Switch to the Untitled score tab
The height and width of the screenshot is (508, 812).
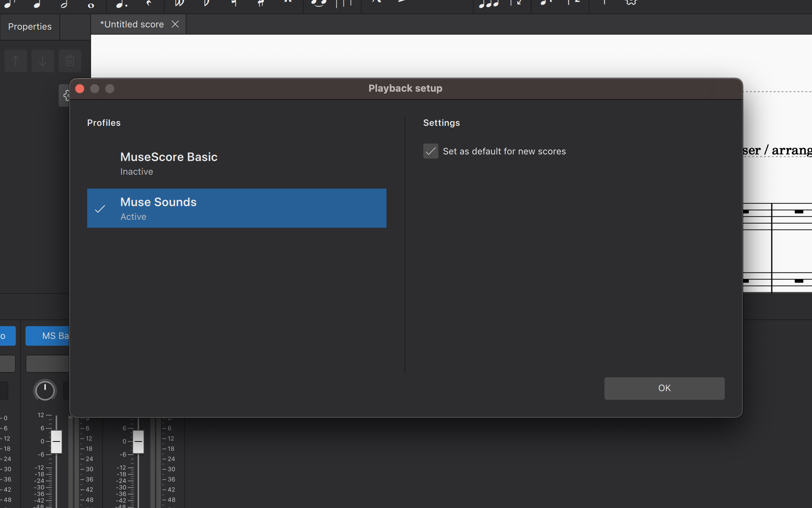click(x=132, y=24)
